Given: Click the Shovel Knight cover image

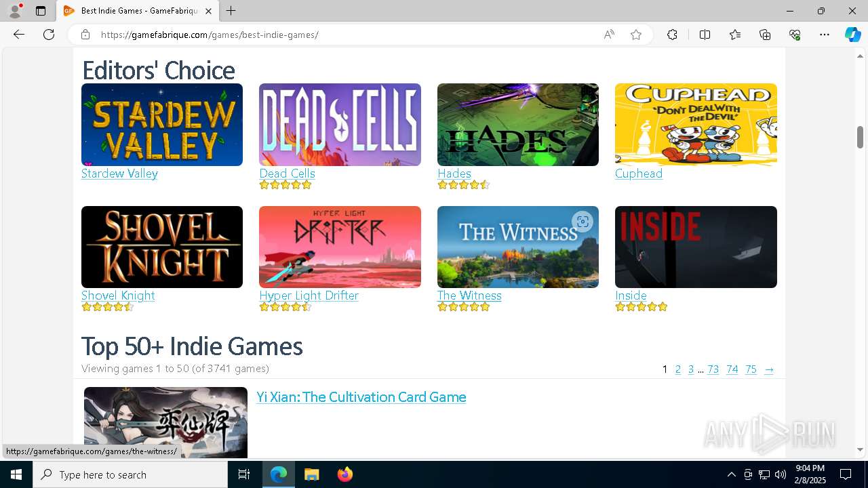Looking at the screenshot, I should (162, 247).
